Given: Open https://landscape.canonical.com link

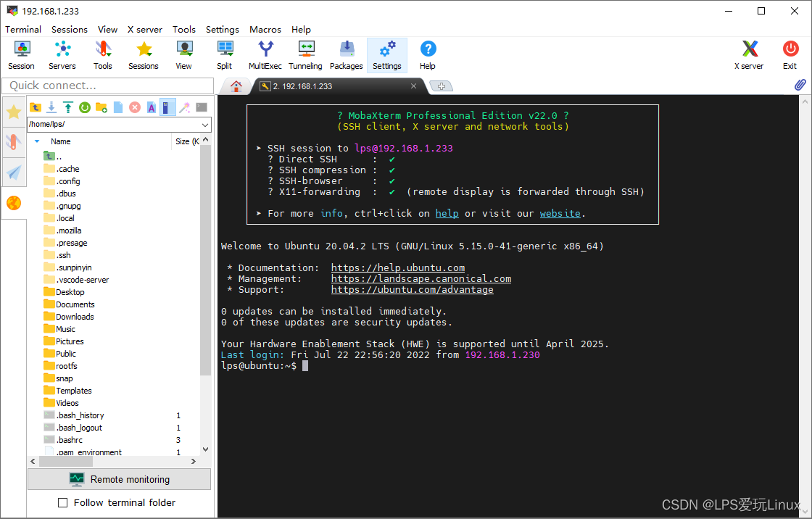Looking at the screenshot, I should (421, 278).
